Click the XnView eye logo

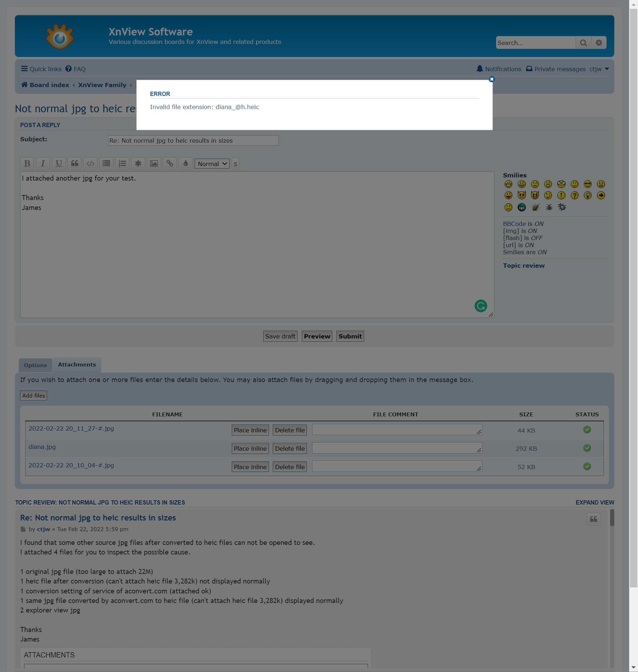60,37
